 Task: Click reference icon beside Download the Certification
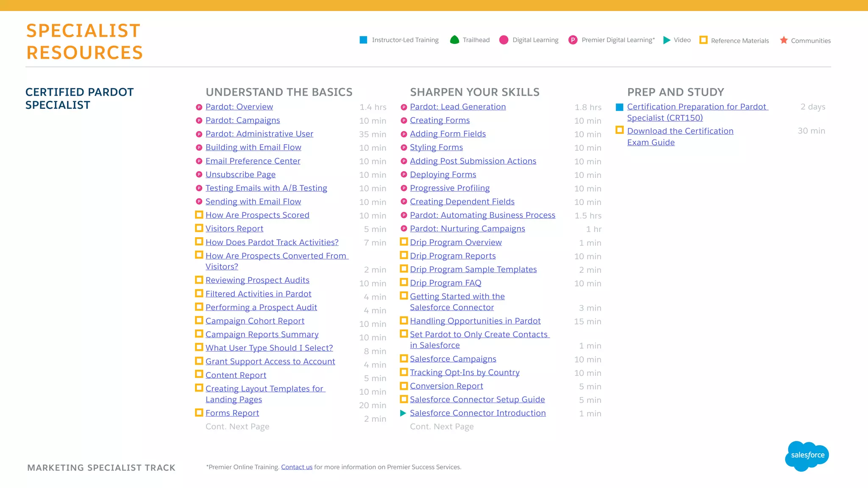[x=620, y=130]
